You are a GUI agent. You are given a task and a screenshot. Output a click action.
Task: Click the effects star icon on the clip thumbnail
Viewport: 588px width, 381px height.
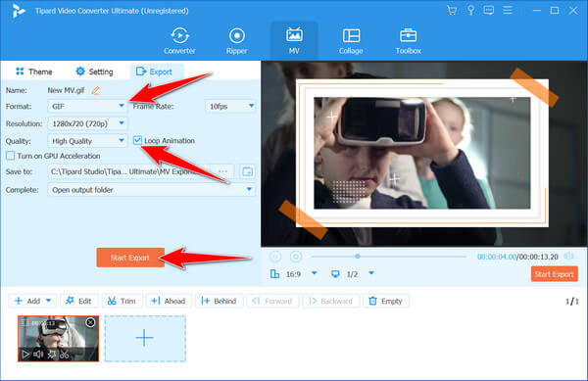point(51,354)
